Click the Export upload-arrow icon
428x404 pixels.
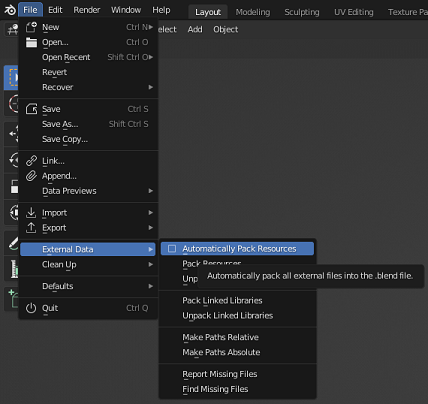(31, 227)
